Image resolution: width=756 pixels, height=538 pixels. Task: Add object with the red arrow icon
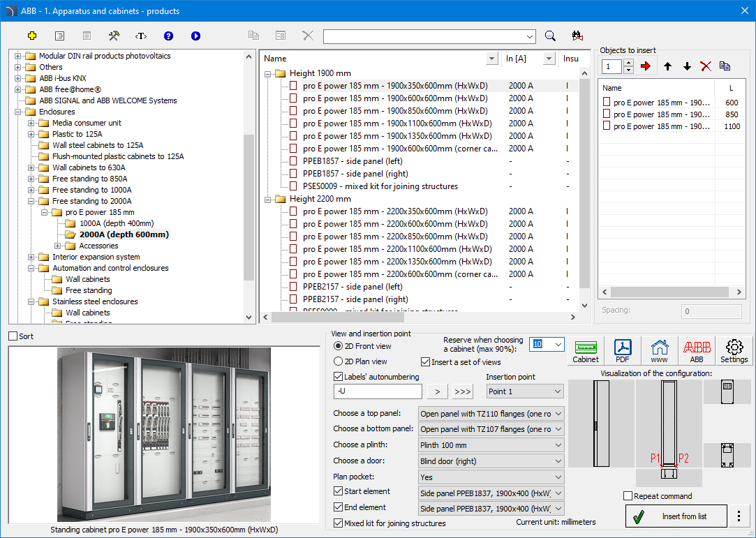(646, 66)
